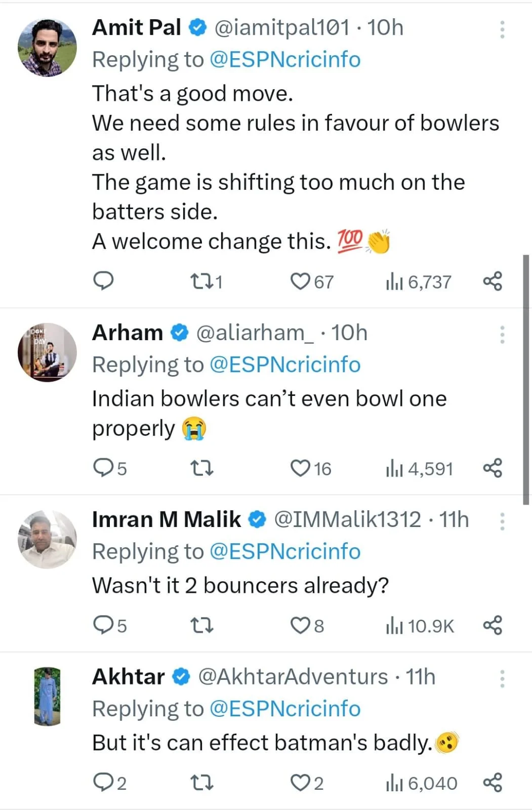Reply to Akhtar's tweet
532x810 pixels.
104,783
